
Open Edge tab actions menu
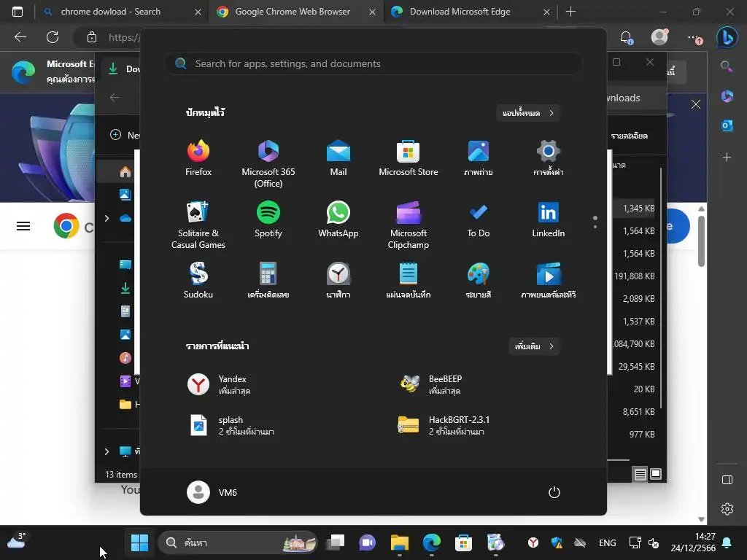[18, 12]
